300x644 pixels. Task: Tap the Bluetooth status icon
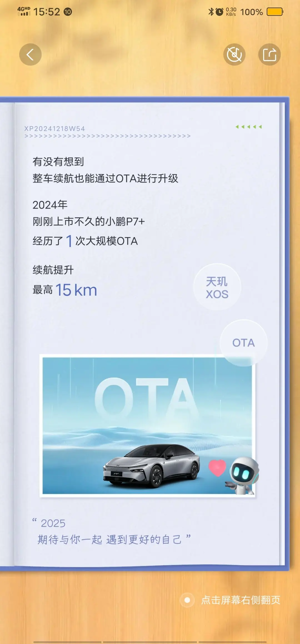pos(211,12)
